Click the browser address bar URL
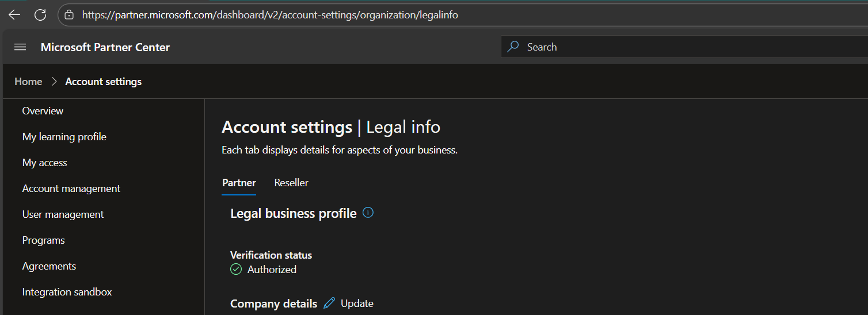Image resolution: width=868 pixels, height=315 pixels. click(x=270, y=15)
